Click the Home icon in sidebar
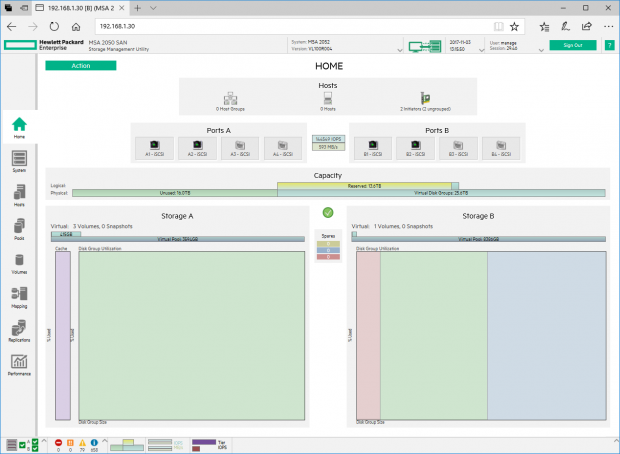The width and height of the screenshot is (620, 454). click(x=19, y=127)
